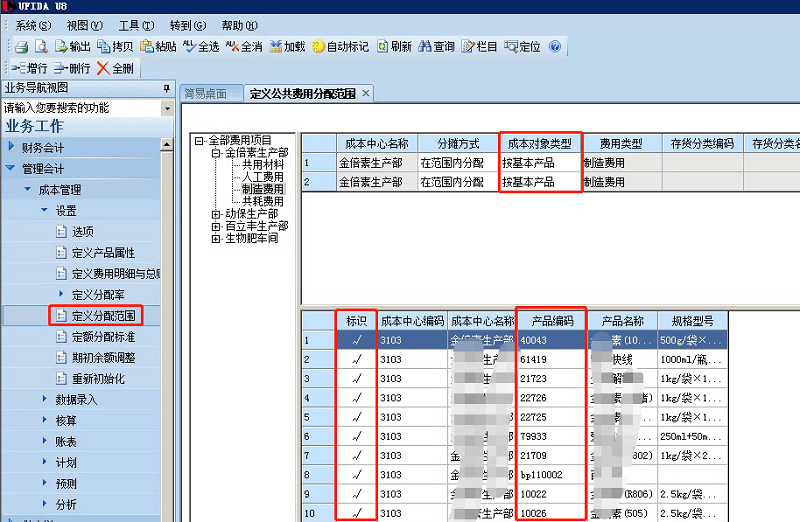The width and height of the screenshot is (800, 522).
Task: Click the 加载 load button
Action: click(287, 47)
